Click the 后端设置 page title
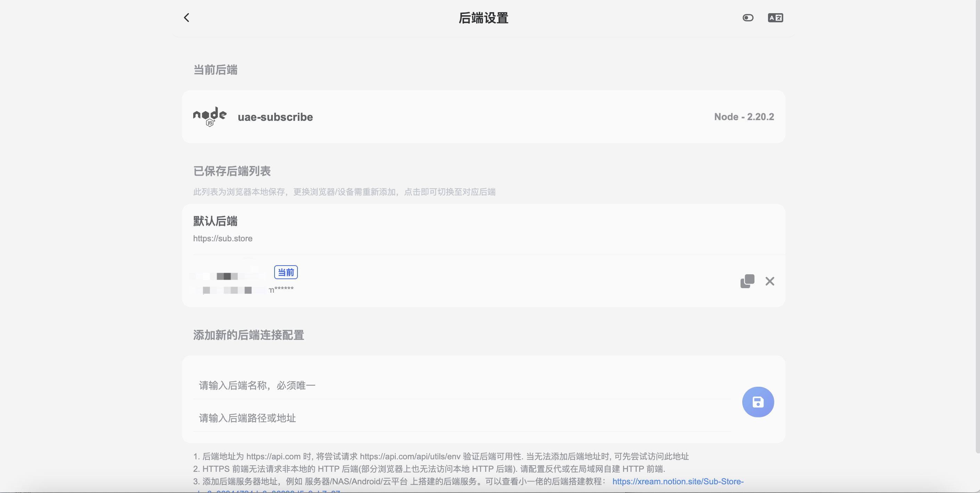The width and height of the screenshot is (980, 493). 483,18
